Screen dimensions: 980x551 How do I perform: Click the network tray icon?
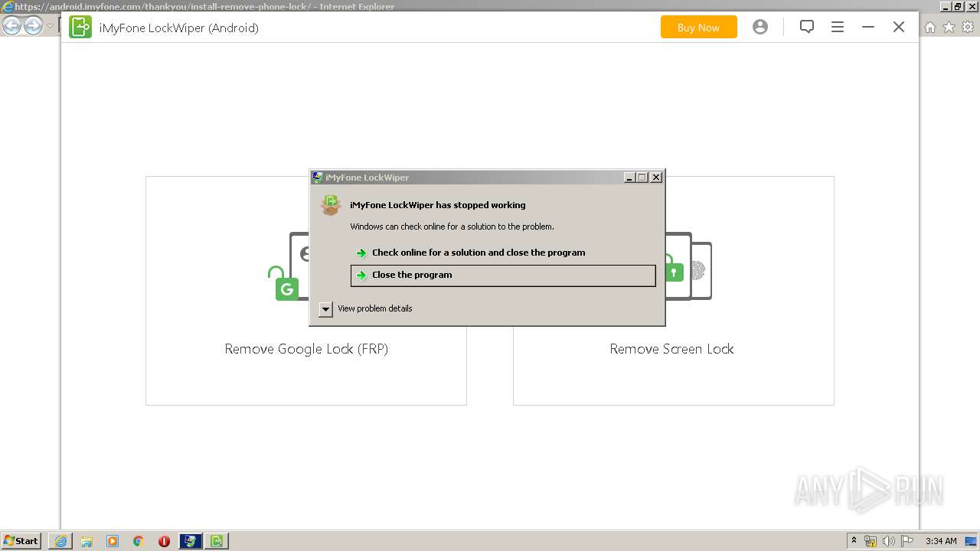click(871, 541)
